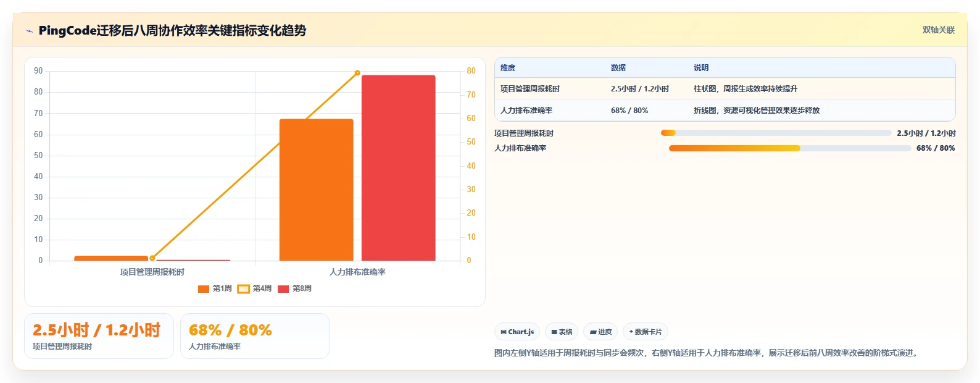This screenshot has height=383, width=980.
Task: Click description 柱状图，周报生成效率持续提升
Action: tap(745, 89)
